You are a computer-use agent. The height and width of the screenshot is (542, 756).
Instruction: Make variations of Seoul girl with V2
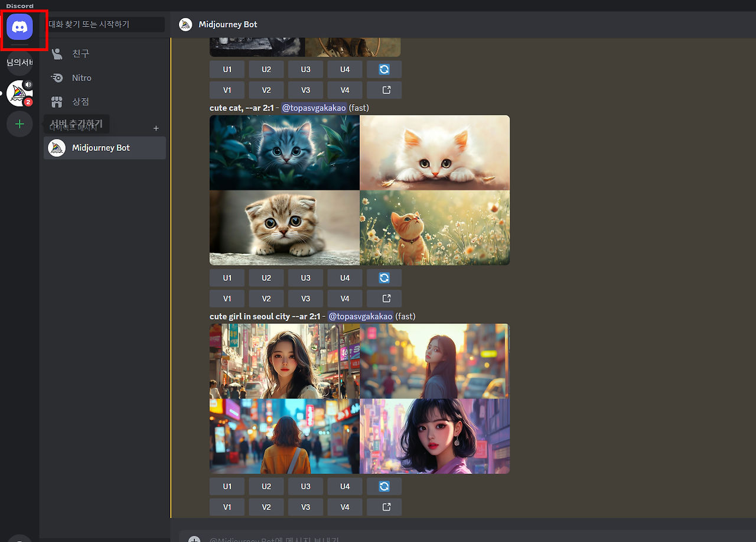(266, 507)
